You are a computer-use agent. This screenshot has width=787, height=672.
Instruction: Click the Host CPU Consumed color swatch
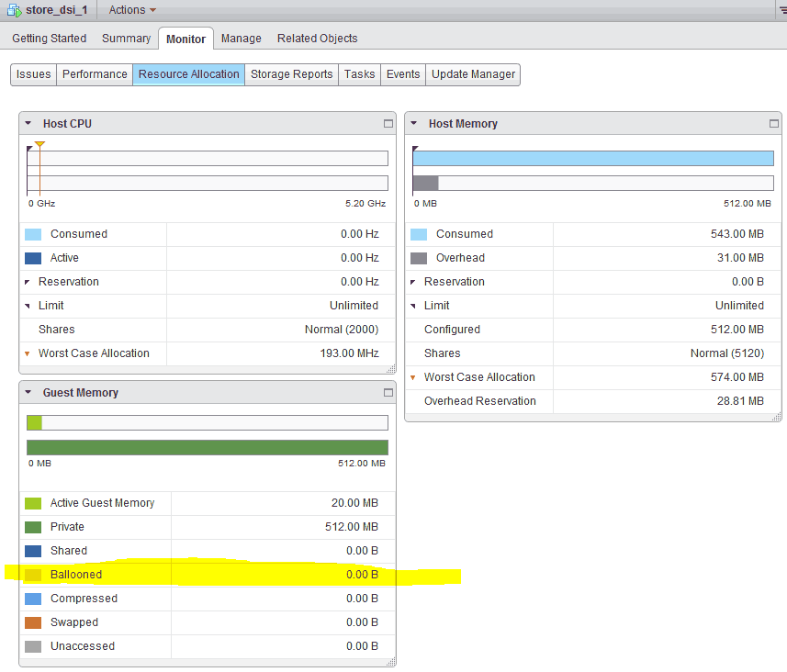click(33, 234)
